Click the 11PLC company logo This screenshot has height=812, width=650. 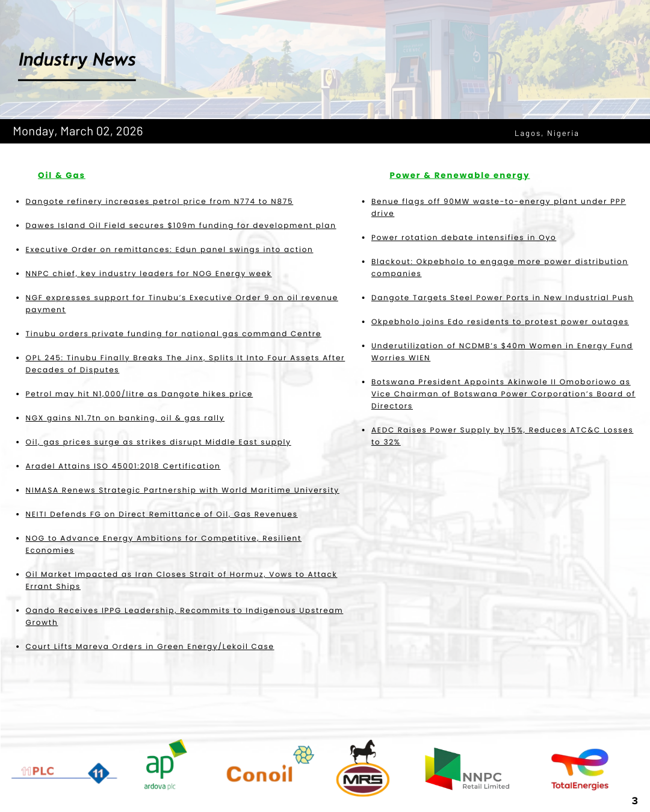[x=64, y=772]
